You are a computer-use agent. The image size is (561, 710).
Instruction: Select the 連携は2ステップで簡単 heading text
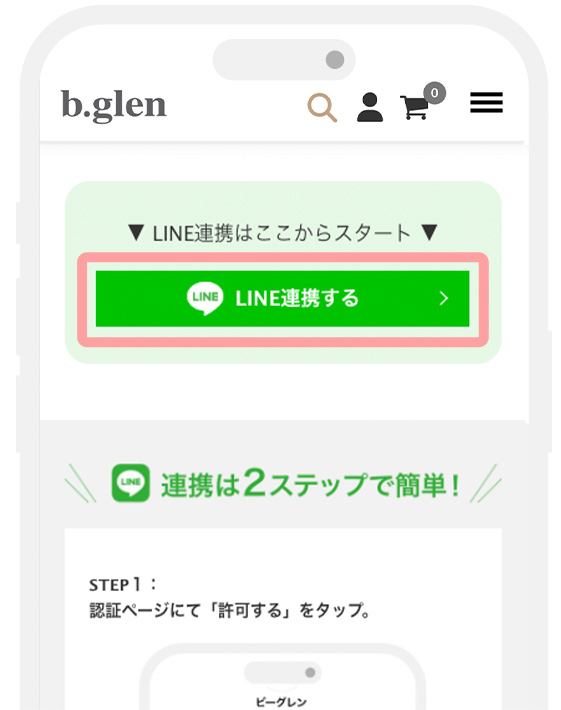point(311,484)
